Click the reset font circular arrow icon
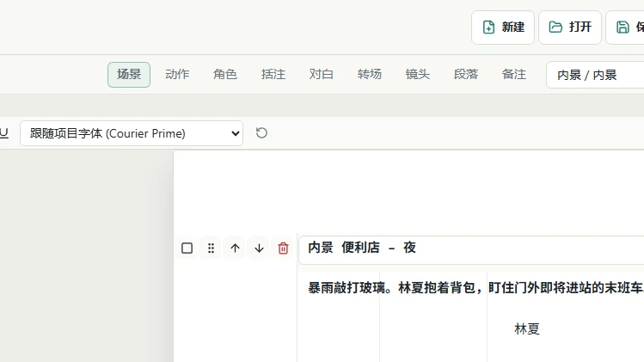This screenshot has width=644, height=362. [261, 132]
